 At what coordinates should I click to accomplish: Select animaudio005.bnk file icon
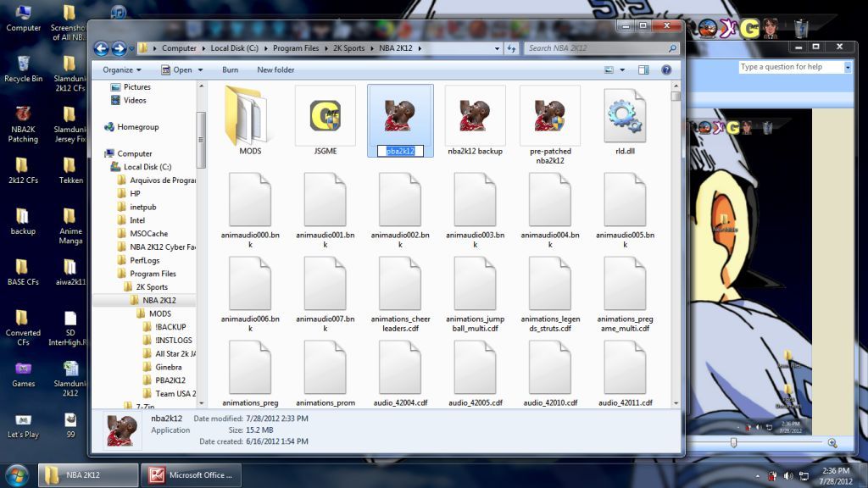click(x=625, y=199)
